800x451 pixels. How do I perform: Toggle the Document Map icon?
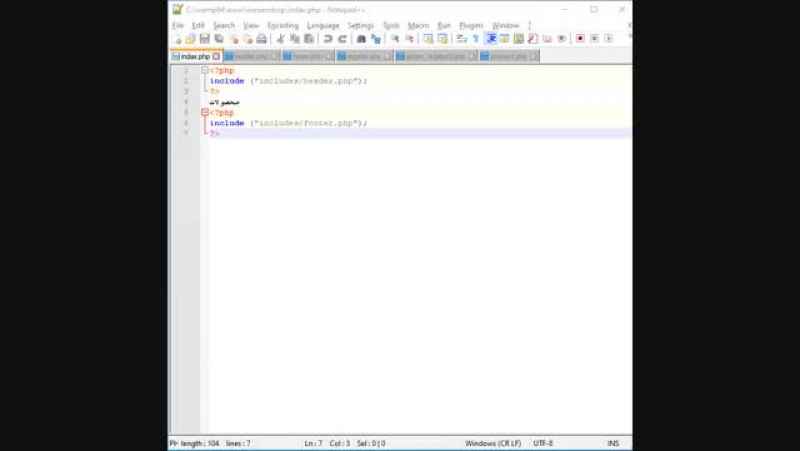point(518,39)
